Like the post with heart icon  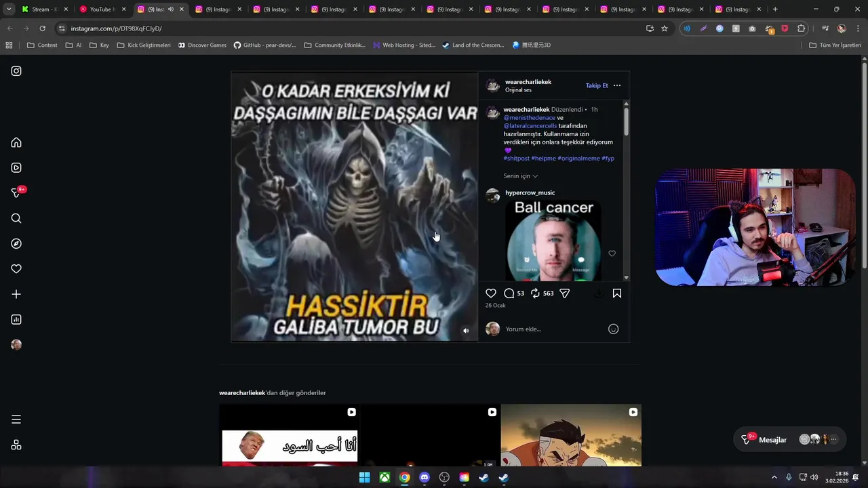(491, 293)
